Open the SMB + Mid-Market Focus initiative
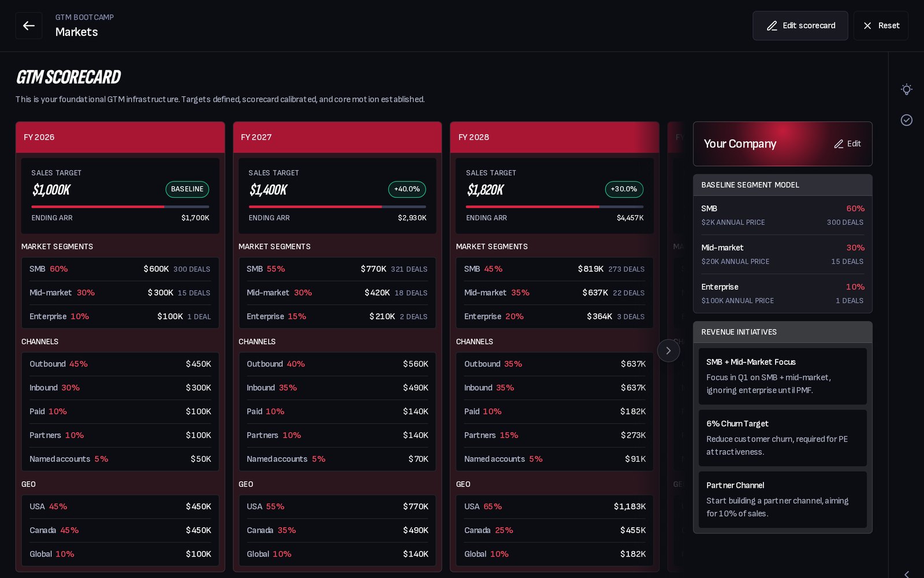924x578 pixels. pyautogui.click(x=783, y=376)
